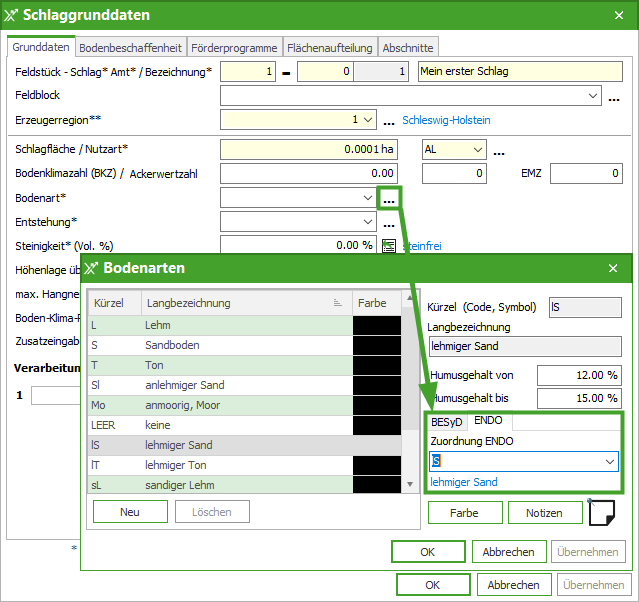Screen dimensions: 639x602
Task: Expand the Zuordnung ENDO dropdown
Action: [x=610, y=461]
